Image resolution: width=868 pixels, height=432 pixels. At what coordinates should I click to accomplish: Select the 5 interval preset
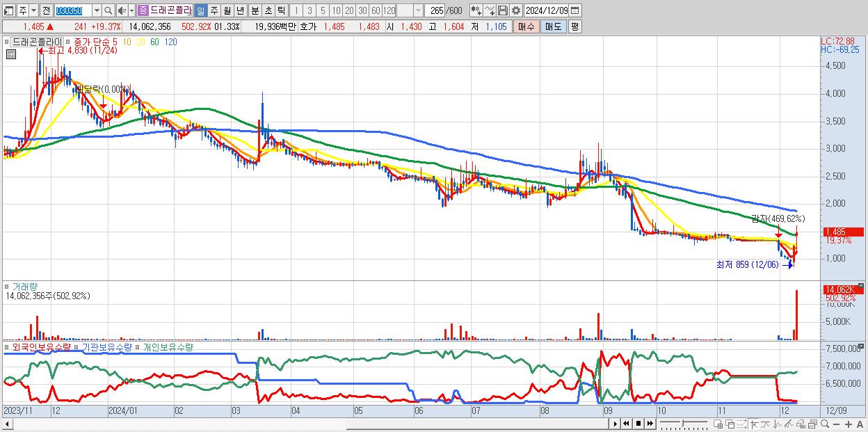click(323, 10)
